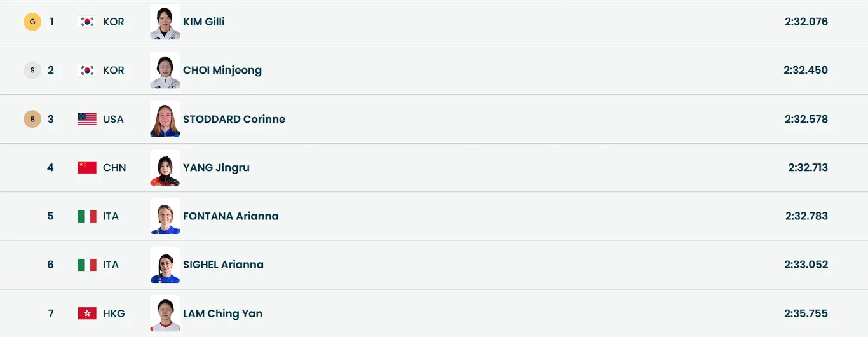Click the HKG country code label
Screen dimensions: 868x337
pyautogui.click(x=114, y=313)
